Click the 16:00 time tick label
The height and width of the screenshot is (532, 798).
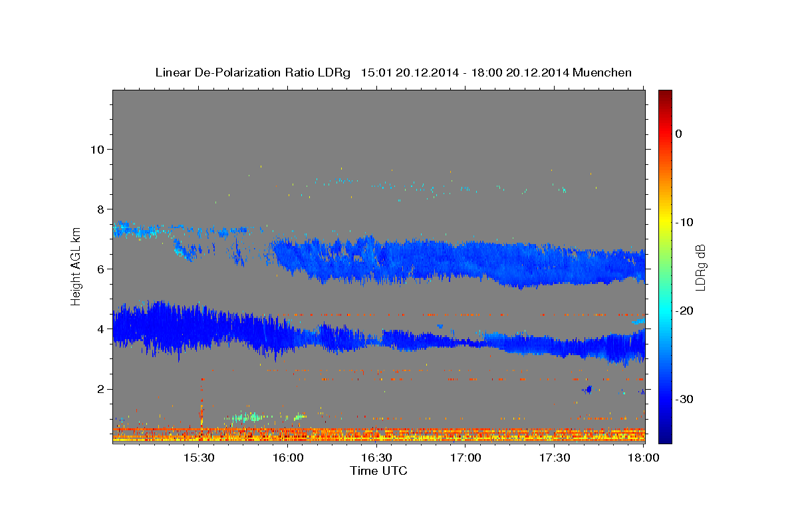288,458
